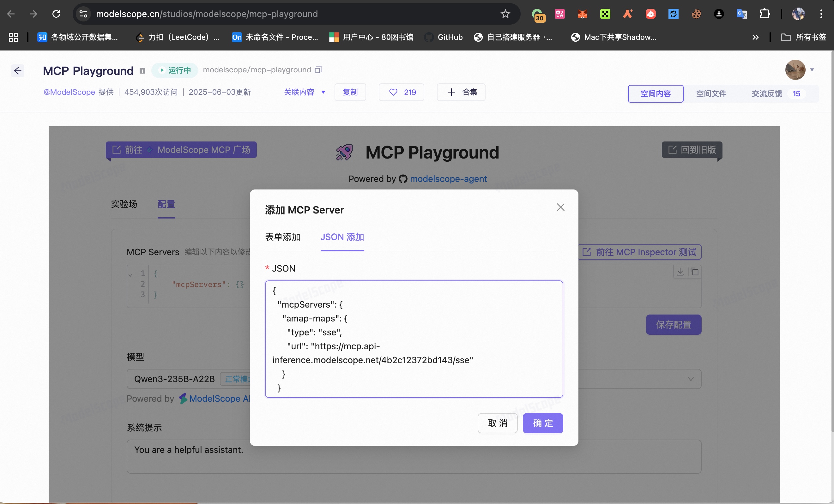Like the studio with the heart 219 button
Screen dimensions: 834x504
coord(402,92)
